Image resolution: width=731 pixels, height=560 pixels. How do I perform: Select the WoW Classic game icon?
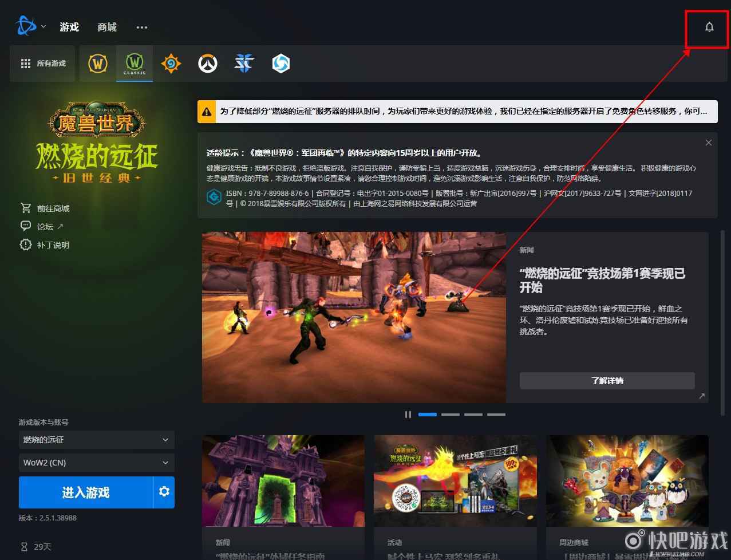[135, 64]
